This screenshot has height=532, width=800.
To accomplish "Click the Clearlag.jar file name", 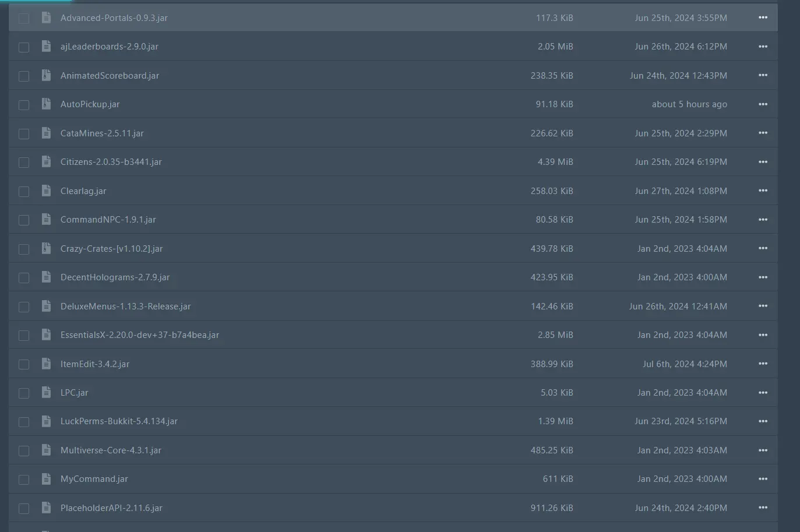I will 83,191.
